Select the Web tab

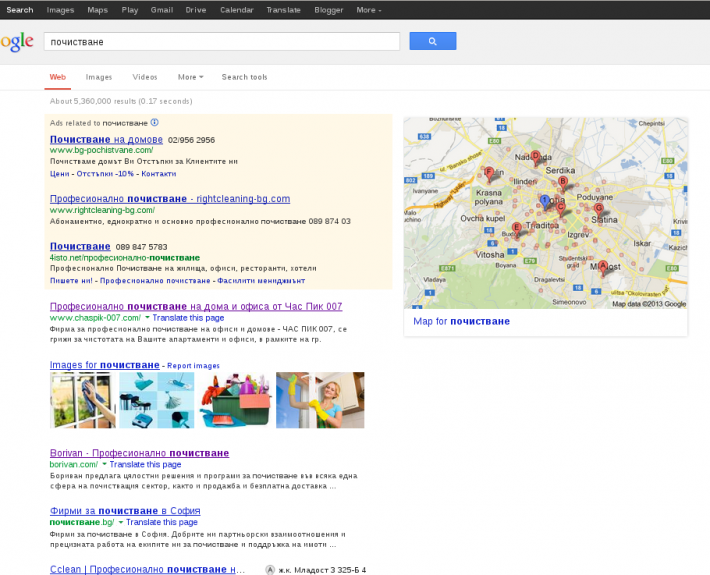[x=58, y=77]
